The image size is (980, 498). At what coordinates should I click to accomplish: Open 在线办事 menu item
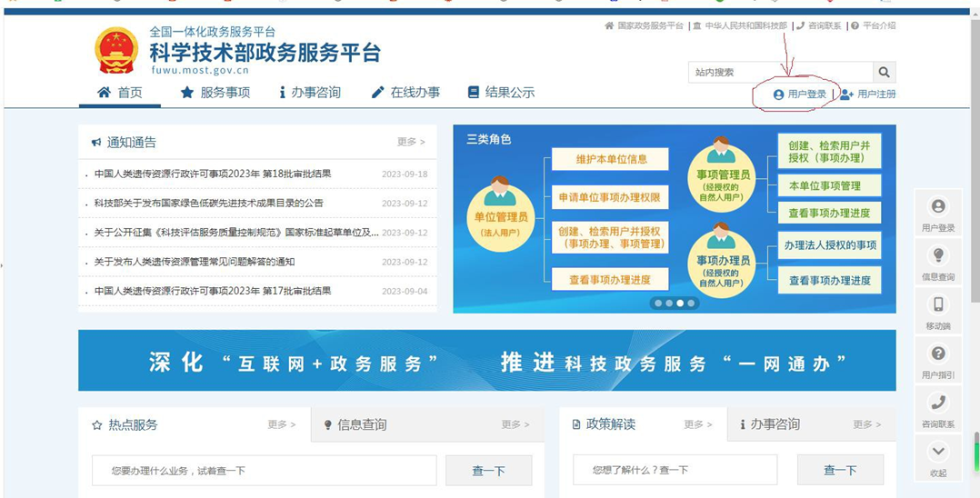point(405,93)
